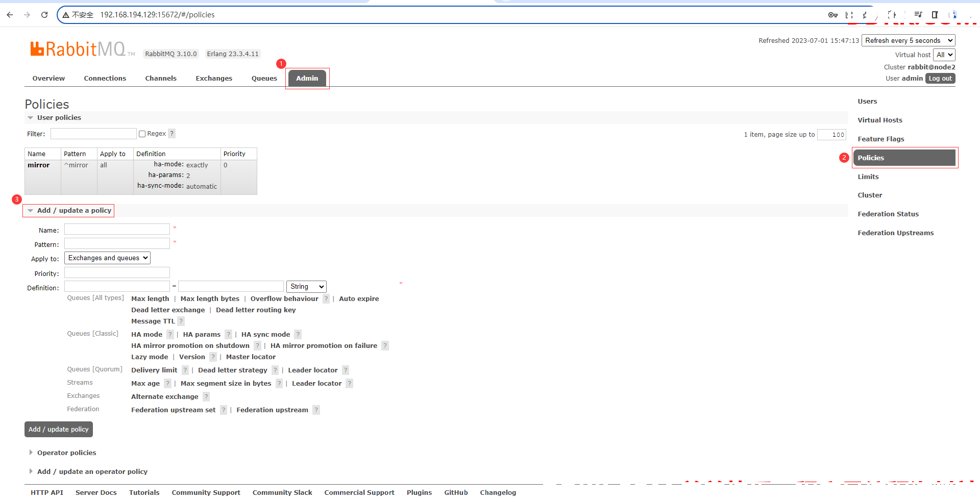
Task: Insert the Dead letter exchange key
Action: [168, 310]
